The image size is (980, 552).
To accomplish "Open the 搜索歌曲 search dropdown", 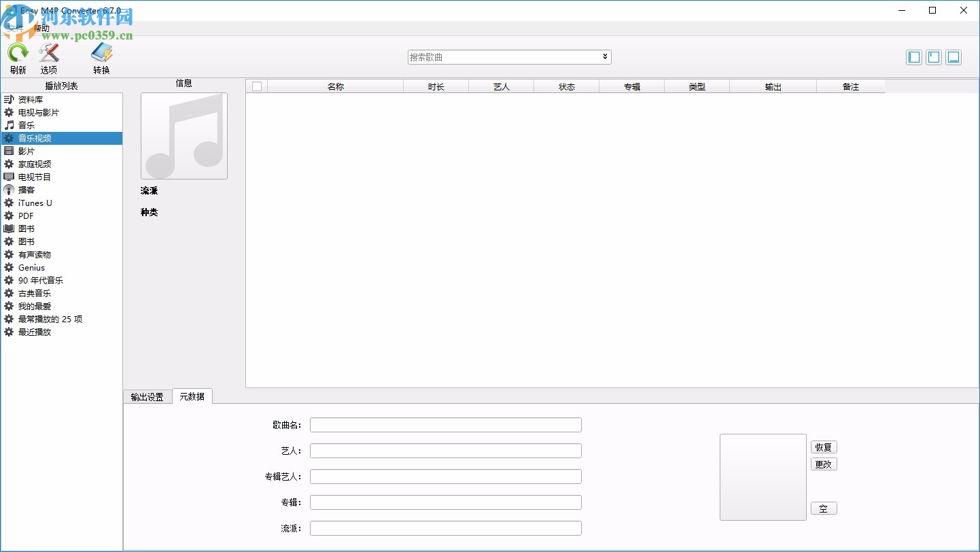I will tap(604, 57).
